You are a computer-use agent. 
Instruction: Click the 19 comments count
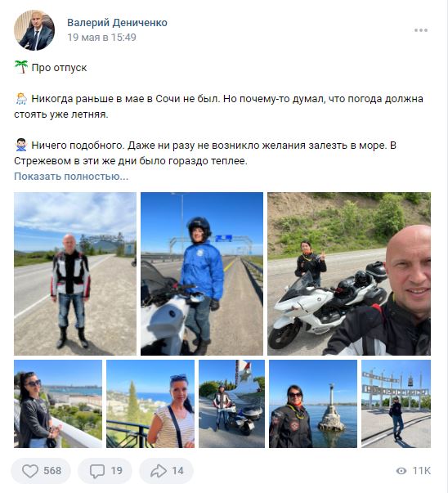(x=116, y=471)
